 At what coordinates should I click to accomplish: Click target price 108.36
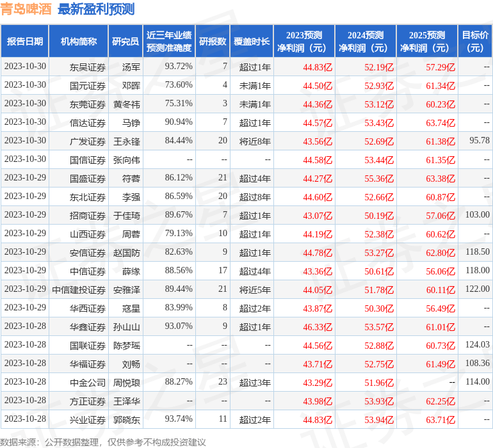(478, 363)
